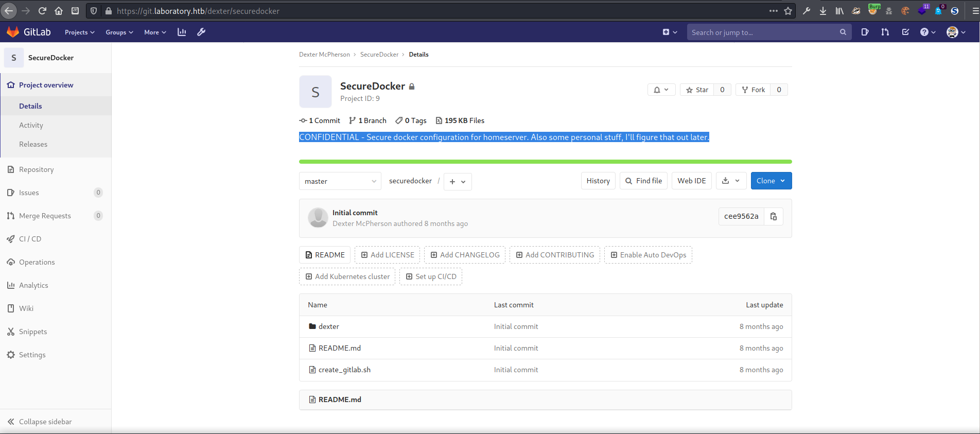Open Issues icon in top navbar
Image resolution: width=980 pixels, height=434 pixels.
(865, 32)
